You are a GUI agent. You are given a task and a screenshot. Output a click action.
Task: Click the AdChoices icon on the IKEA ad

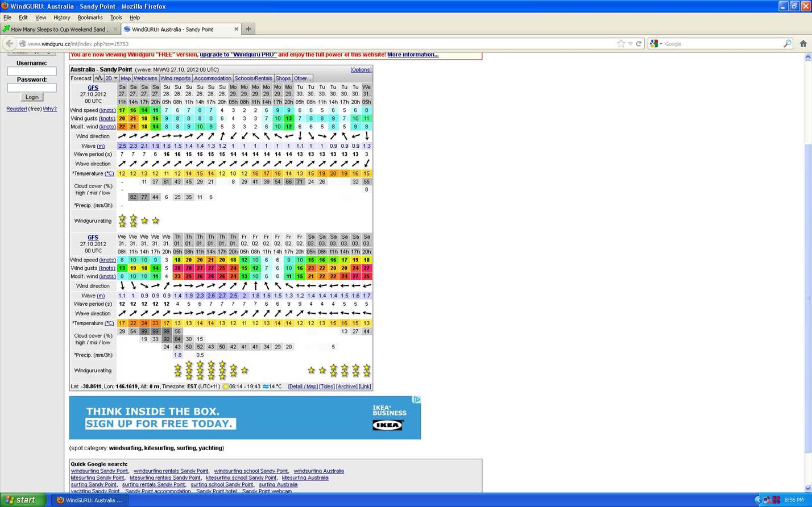tap(416, 400)
